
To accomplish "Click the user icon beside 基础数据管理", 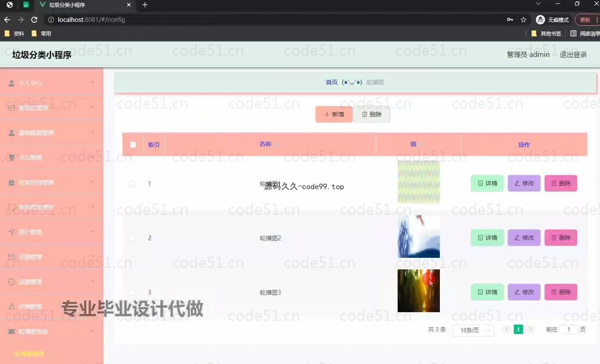I will click(11, 133).
